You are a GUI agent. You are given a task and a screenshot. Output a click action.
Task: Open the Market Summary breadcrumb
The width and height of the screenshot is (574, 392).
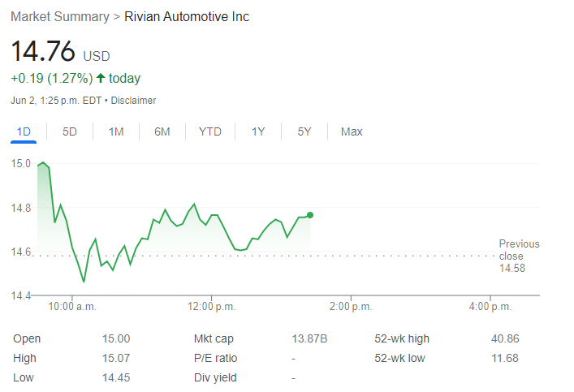59,17
